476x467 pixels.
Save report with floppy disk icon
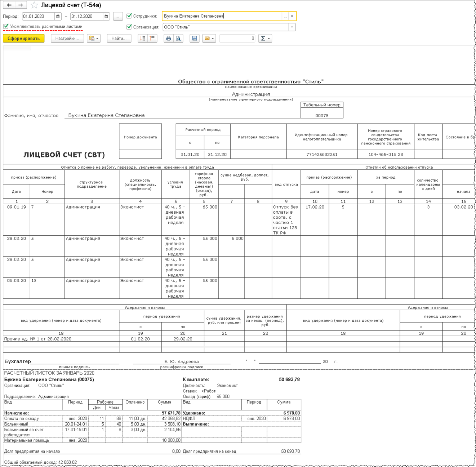(x=195, y=39)
